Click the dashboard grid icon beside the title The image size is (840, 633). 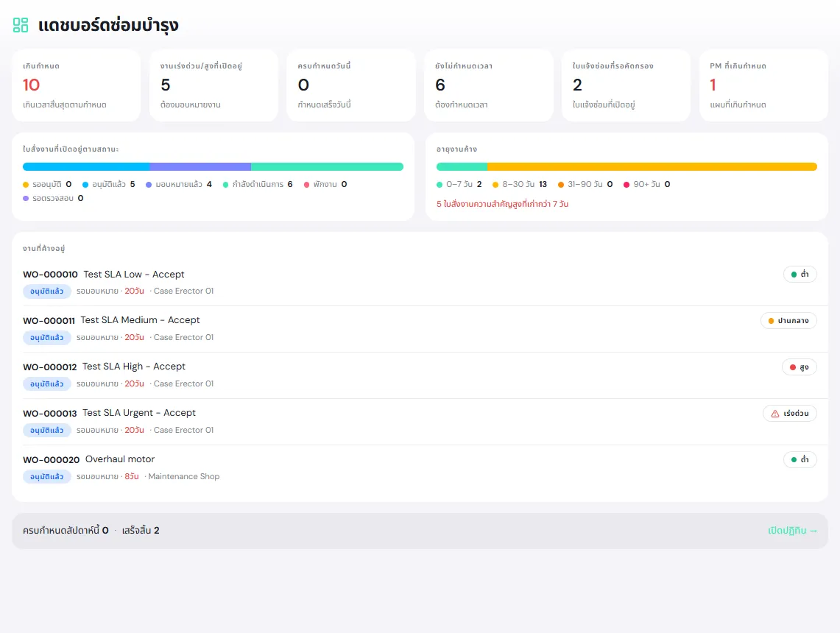coord(21,25)
